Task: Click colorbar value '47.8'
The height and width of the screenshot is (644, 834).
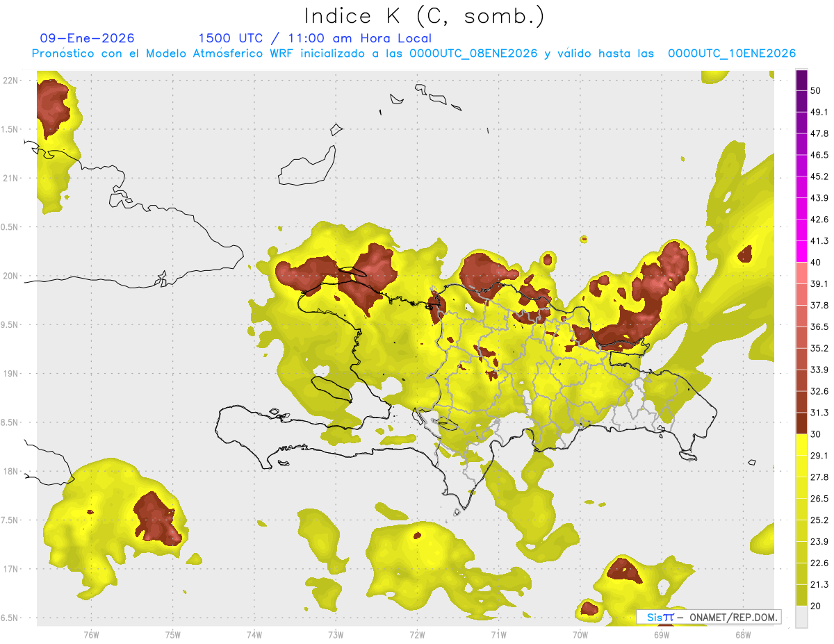Action: (819, 134)
